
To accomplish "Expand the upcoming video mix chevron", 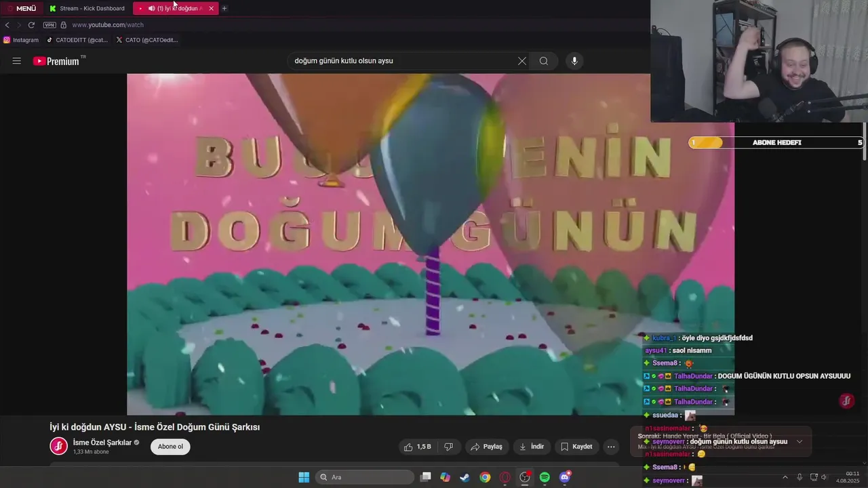I will coord(800,442).
